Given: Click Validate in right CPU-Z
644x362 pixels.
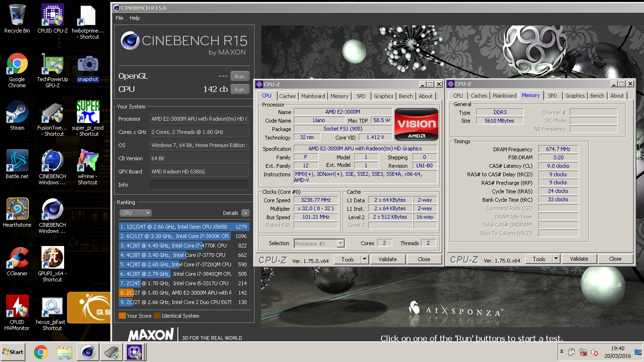Looking at the screenshot, I should click(579, 259).
